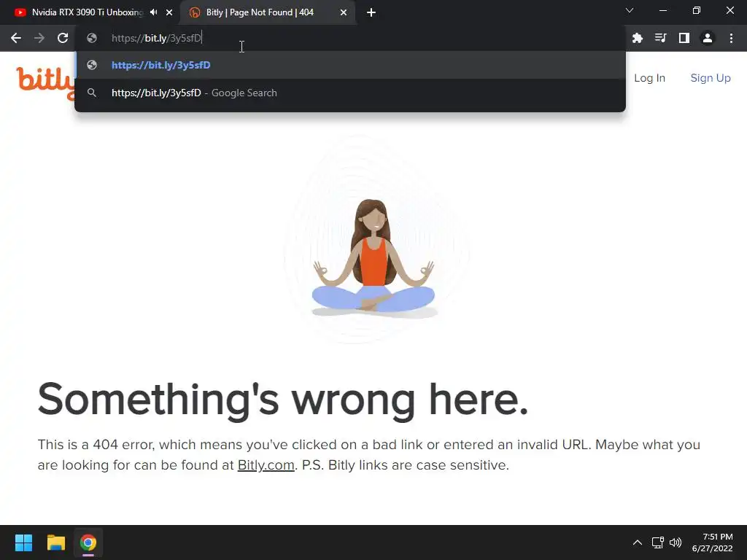
Task: Open the Windows Start menu
Action: 23,542
